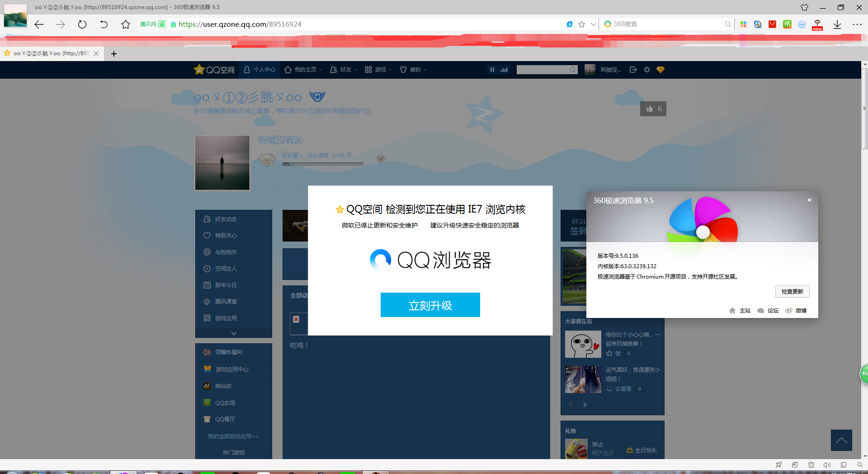The image size is (868, 474).
Task: Open the red shopping bag extension
Action: pos(773,24)
